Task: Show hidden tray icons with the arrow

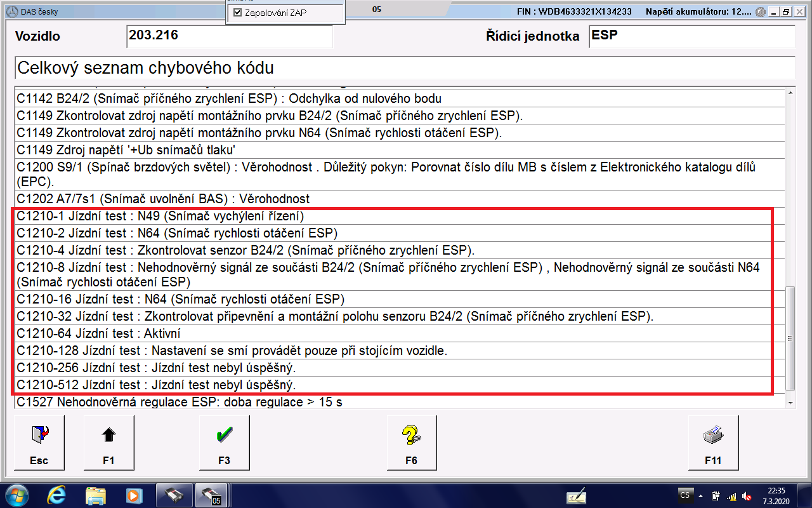Action: tap(701, 495)
